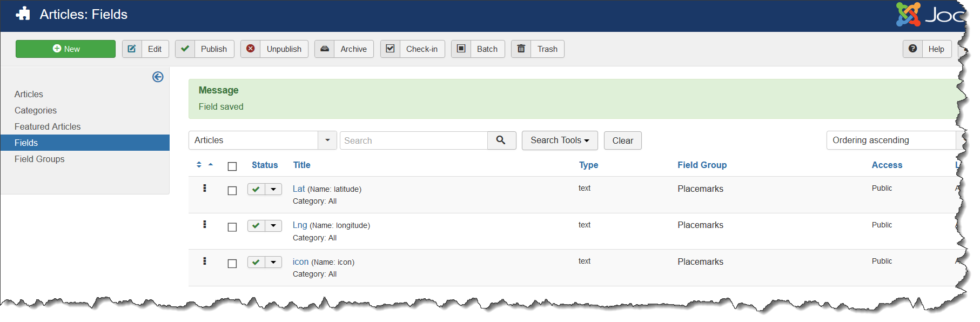Click the green New button
Screen dimensions: 980x322
pos(65,49)
